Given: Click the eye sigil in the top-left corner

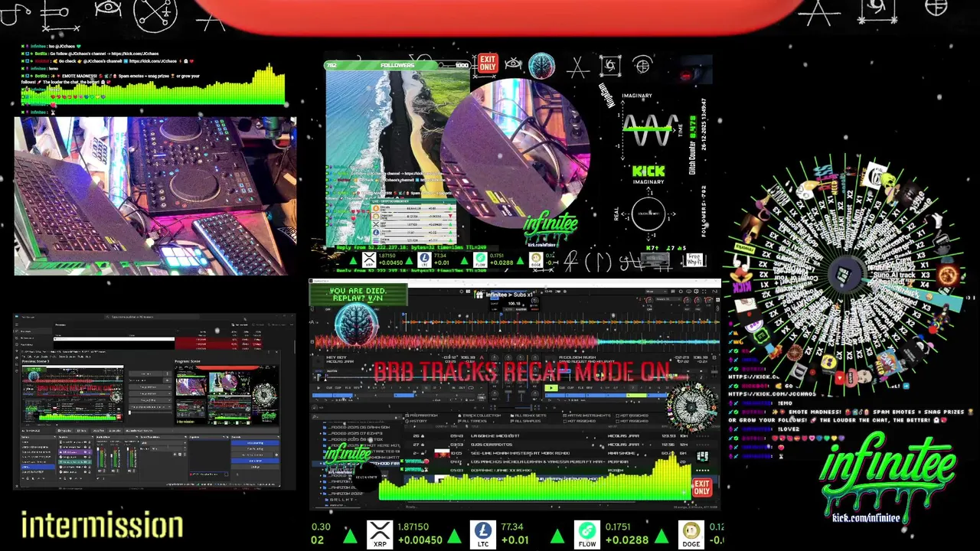Looking at the screenshot, I should click(108, 9).
